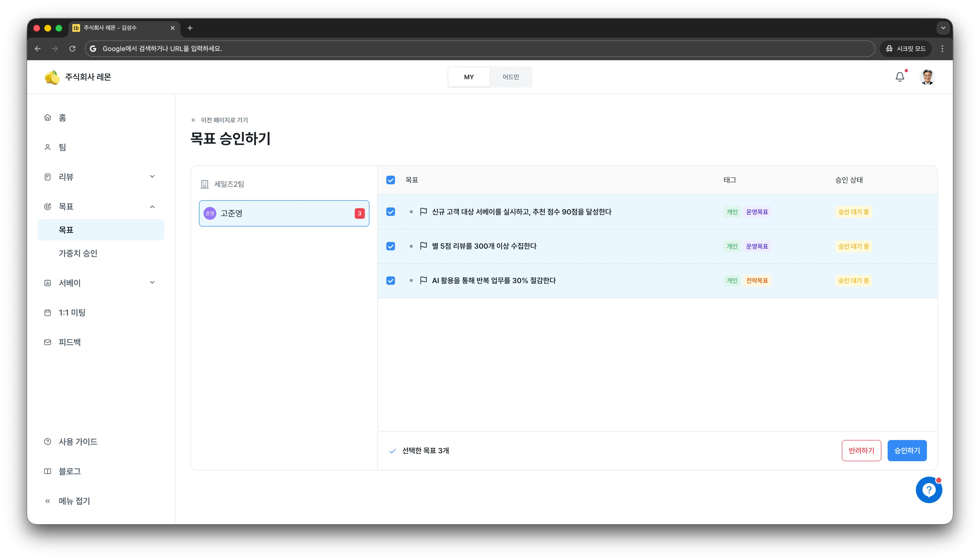
Task: Click the lemon company logo
Action: click(x=52, y=77)
